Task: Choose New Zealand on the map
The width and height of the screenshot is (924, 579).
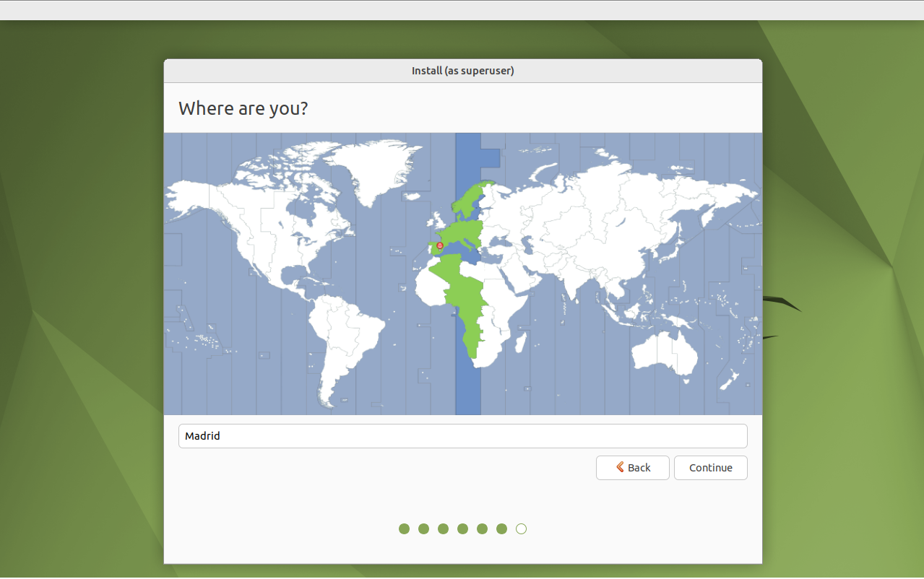Action: point(732,378)
